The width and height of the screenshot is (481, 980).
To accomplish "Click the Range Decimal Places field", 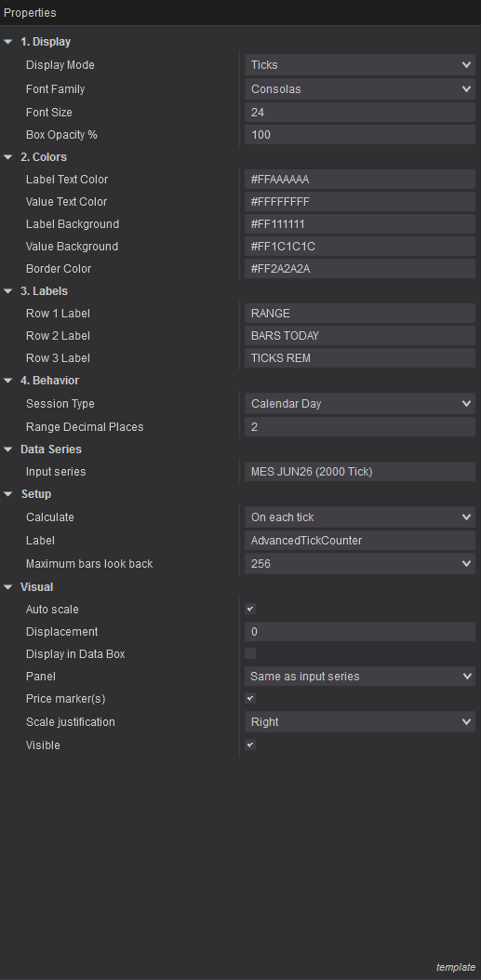I will (x=360, y=427).
